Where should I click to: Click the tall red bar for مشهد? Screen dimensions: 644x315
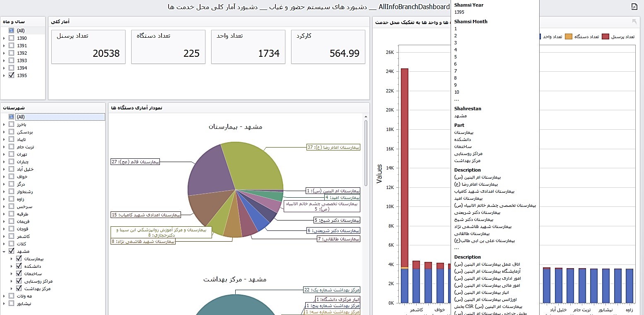point(404,166)
